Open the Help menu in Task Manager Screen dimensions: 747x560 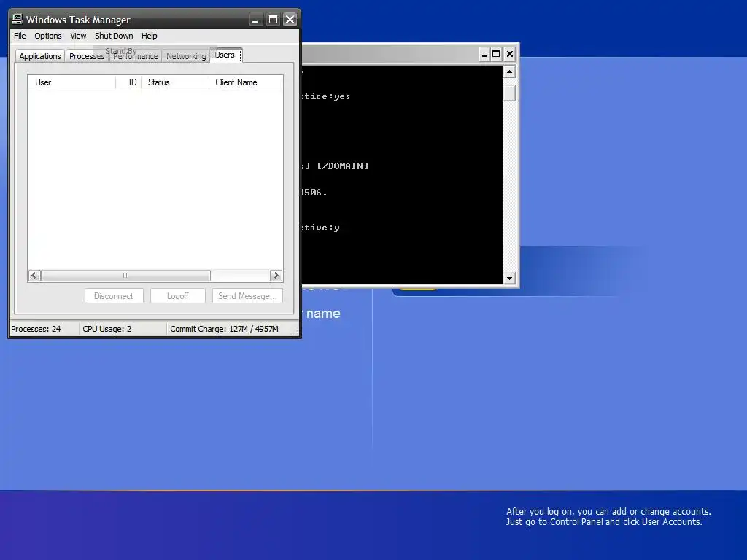click(149, 36)
